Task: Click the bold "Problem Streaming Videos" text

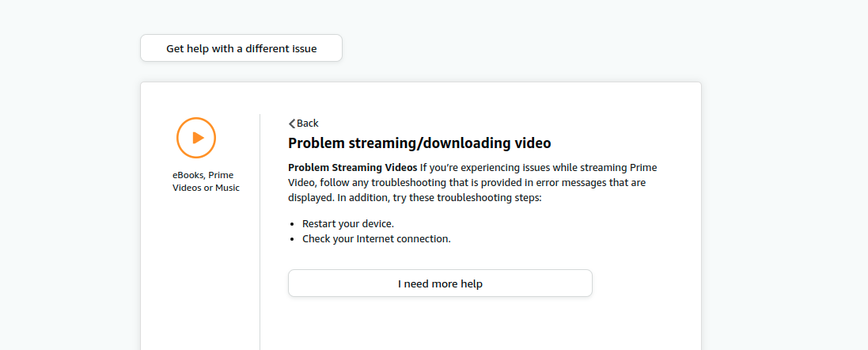Action: (x=352, y=168)
